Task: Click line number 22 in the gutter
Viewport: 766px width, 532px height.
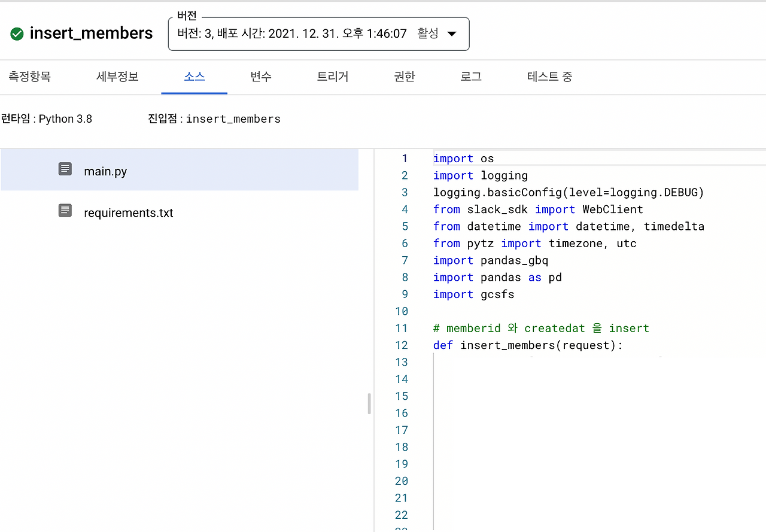Action: click(x=402, y=515)
